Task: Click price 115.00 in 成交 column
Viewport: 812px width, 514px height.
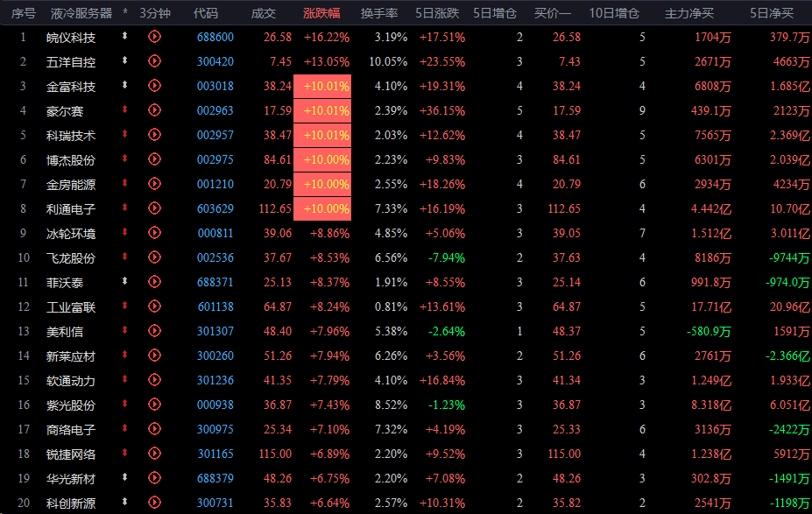Action: (x=276, y=454)
